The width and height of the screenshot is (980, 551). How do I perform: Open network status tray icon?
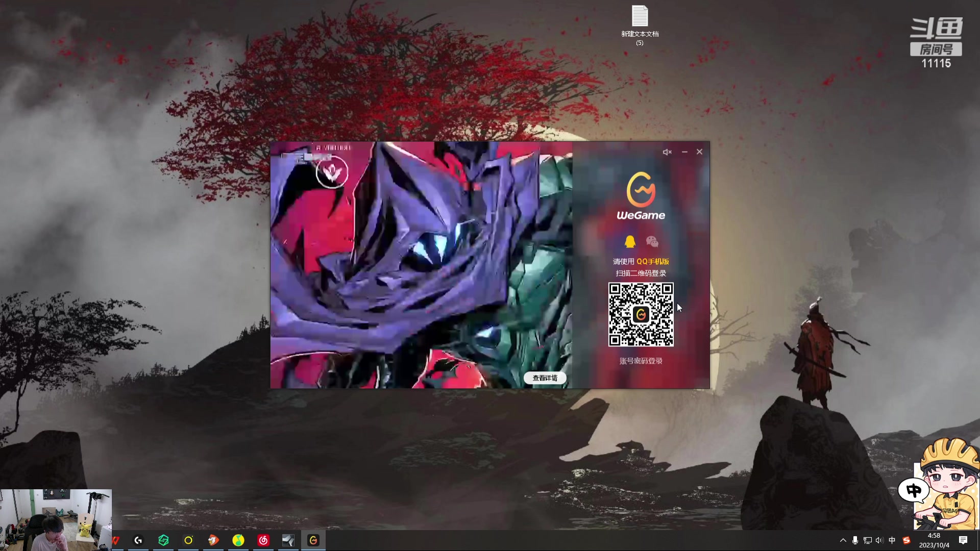[x=867, y=540]
